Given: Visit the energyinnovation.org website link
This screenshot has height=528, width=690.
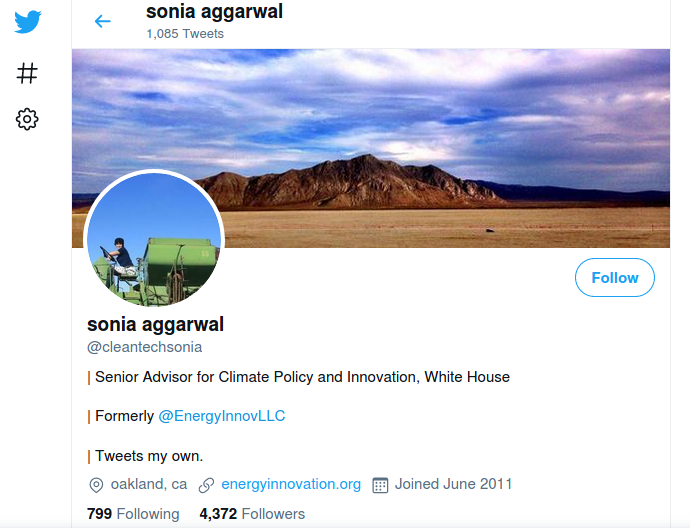Looking at the screenshot, I should click(291, 484).
